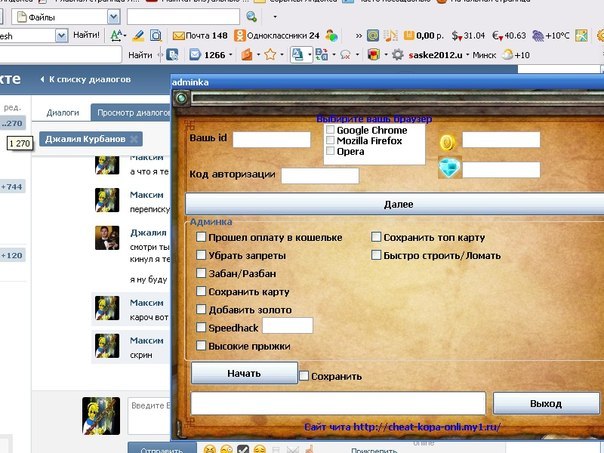This screenshot has height=453, width=604.
Task: Open the Файлы combo box dropdown arrow
Action: (113, 17)
